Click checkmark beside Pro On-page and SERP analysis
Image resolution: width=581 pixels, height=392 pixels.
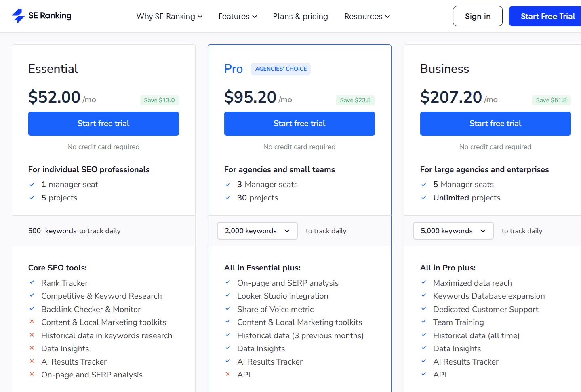(227, 282)
